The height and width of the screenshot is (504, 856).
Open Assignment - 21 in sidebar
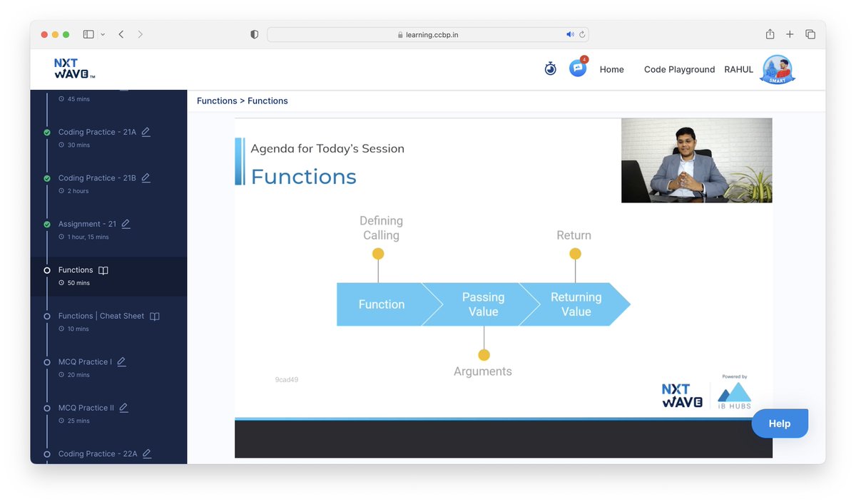87,224
